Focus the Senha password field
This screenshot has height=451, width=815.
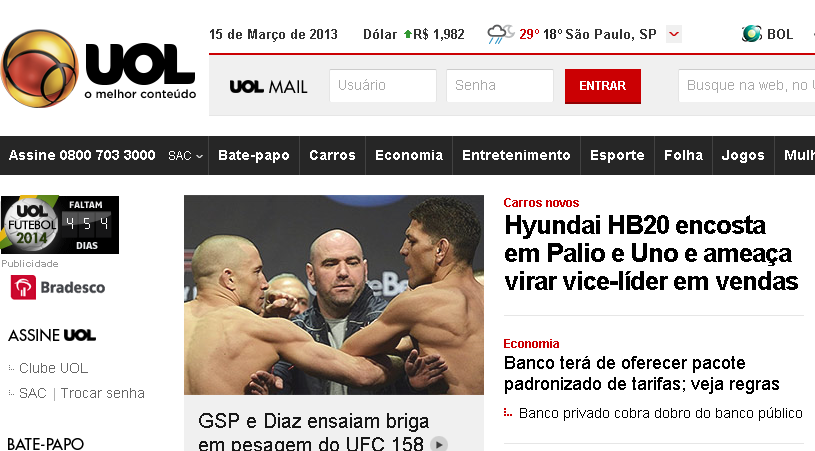(499, 86)
